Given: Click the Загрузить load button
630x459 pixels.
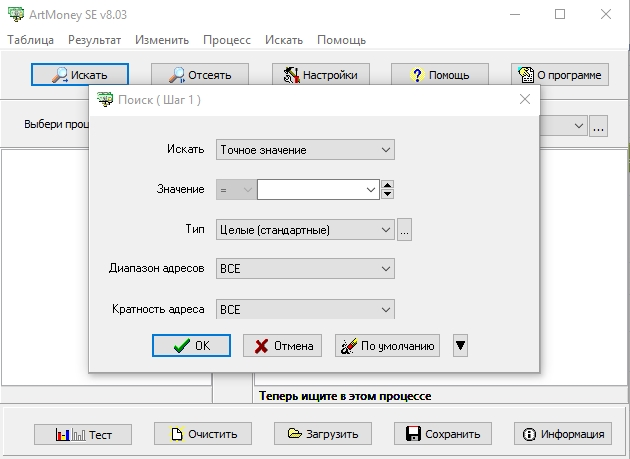Looking at the screenshot, I should (323, 434).
